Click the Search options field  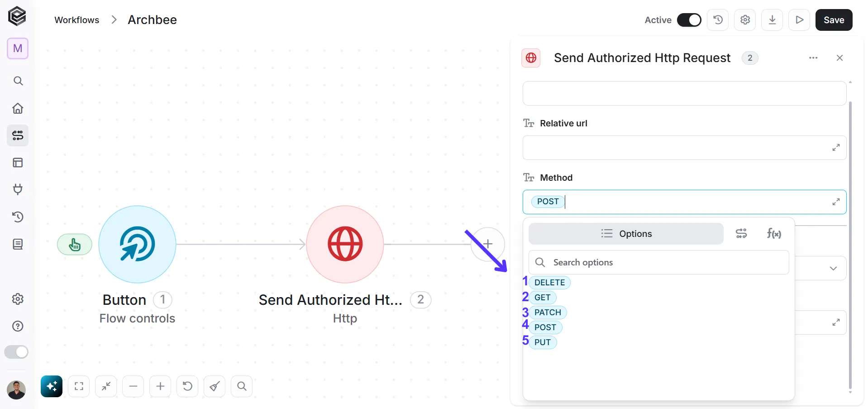coord(658,263)
